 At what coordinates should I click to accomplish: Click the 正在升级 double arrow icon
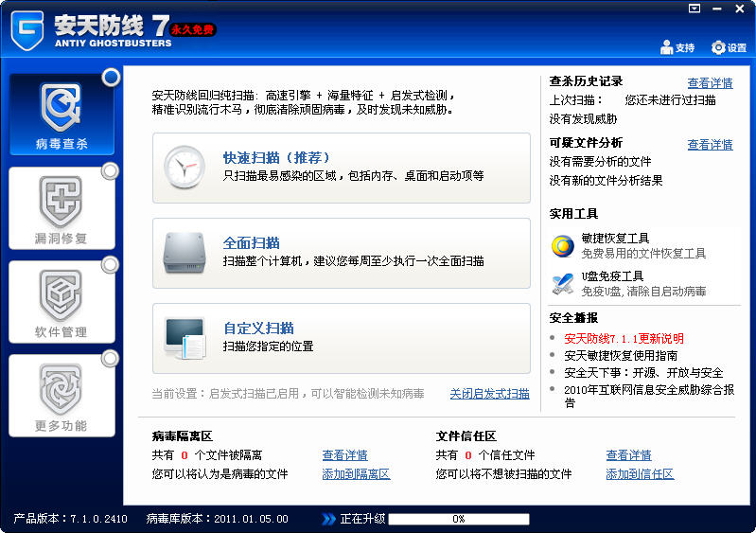tap(329, 519)
